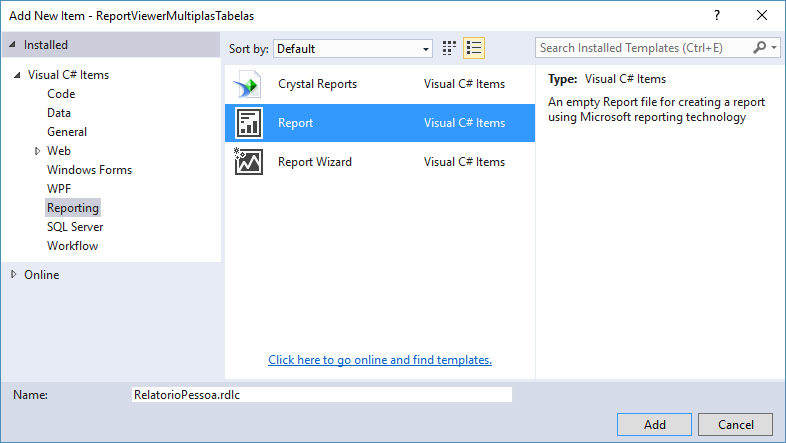Select the WPF category
Screen dimensions: 786x443
[x=59, y=189]
